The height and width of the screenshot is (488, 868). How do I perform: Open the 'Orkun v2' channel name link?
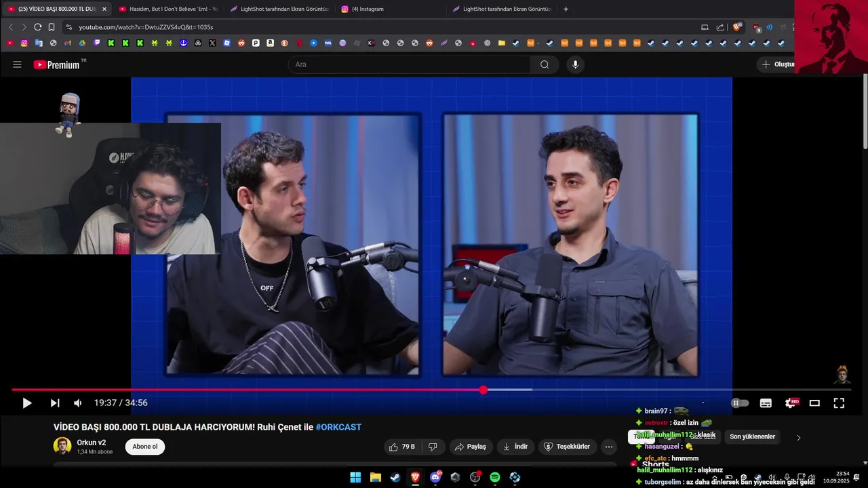[92, 443]
